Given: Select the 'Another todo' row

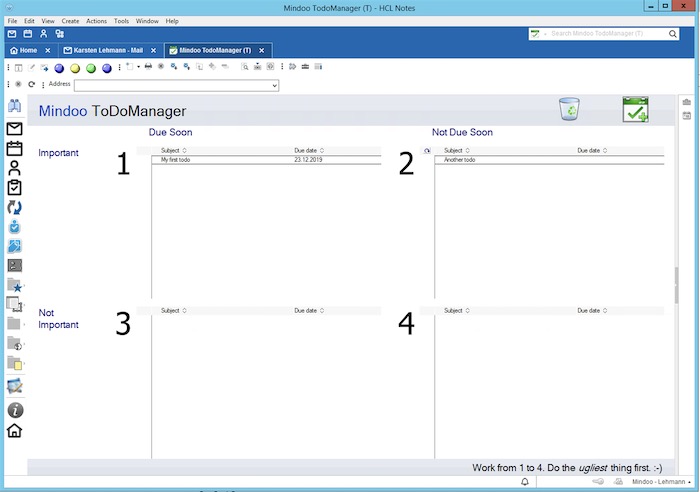Looking at the screenshot, I should pos(549,160).
